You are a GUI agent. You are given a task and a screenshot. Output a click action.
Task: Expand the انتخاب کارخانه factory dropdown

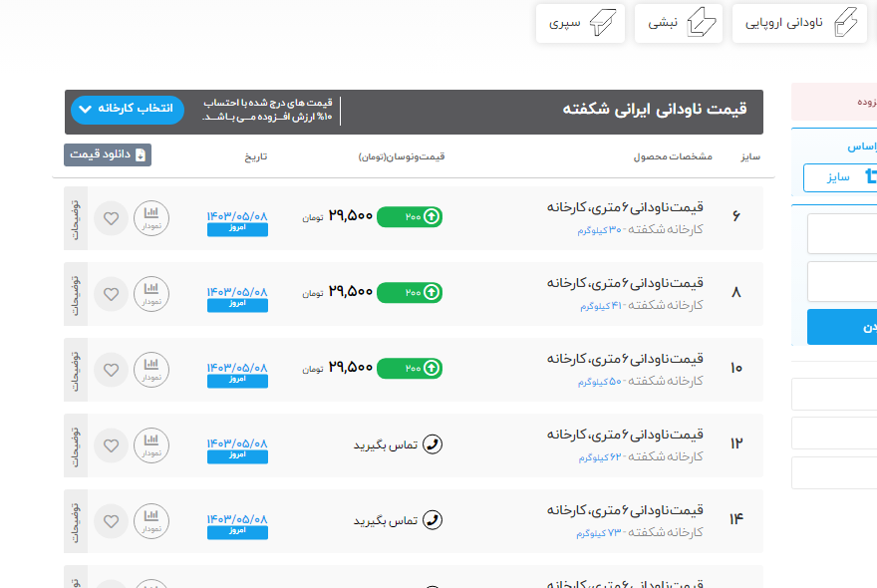click(x=128, y=109)
